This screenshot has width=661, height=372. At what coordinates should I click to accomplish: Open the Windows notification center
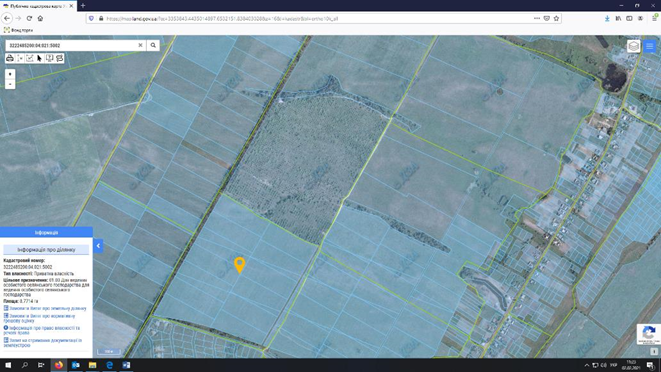pos(650,365)
